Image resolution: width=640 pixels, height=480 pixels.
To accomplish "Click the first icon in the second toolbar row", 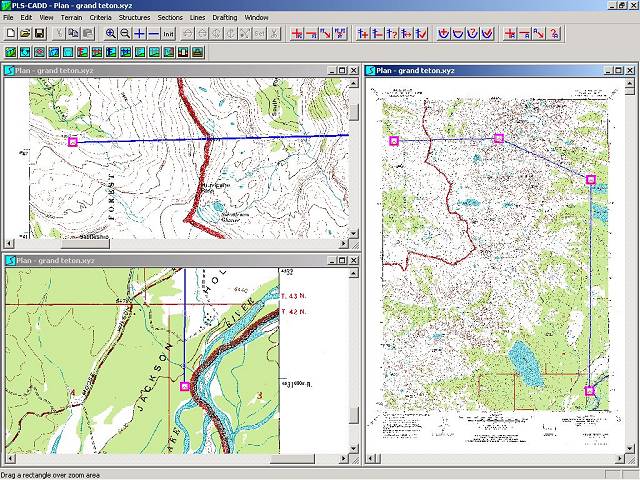I will (11, 52).
